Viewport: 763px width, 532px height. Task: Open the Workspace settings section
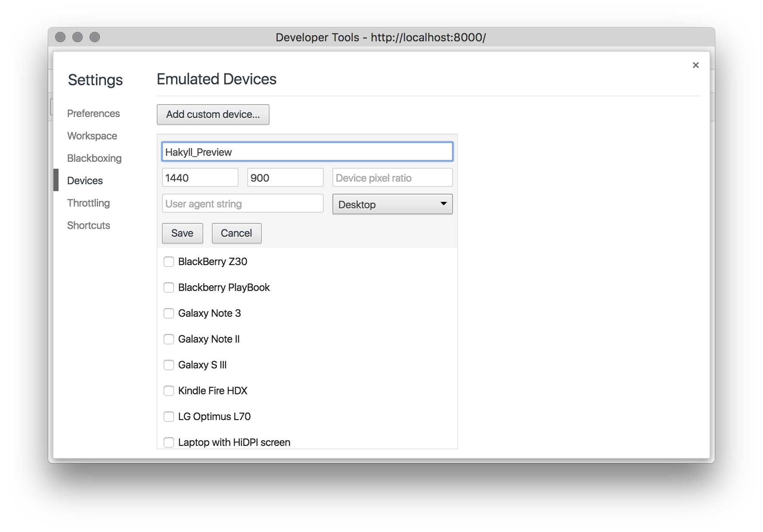92,136
